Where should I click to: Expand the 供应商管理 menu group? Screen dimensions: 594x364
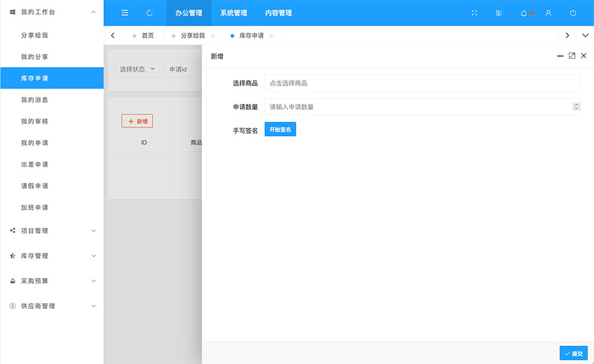click(x=94, y=306)
